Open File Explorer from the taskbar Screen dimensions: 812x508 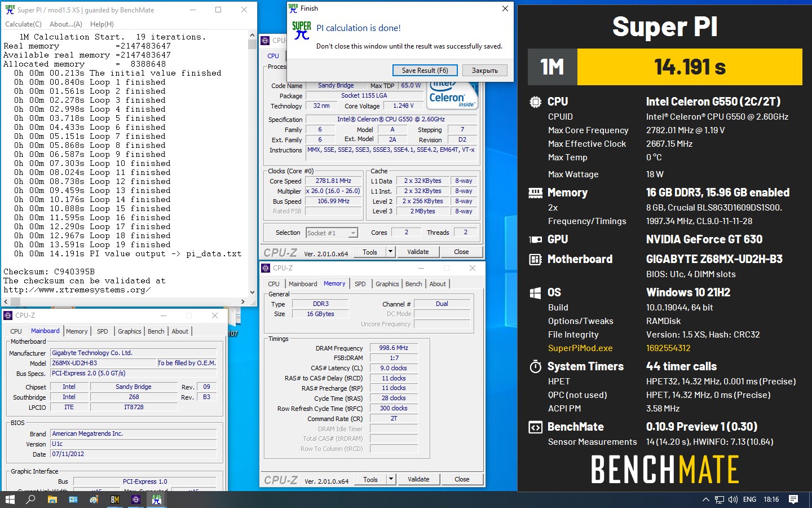[x=52, y=500]
